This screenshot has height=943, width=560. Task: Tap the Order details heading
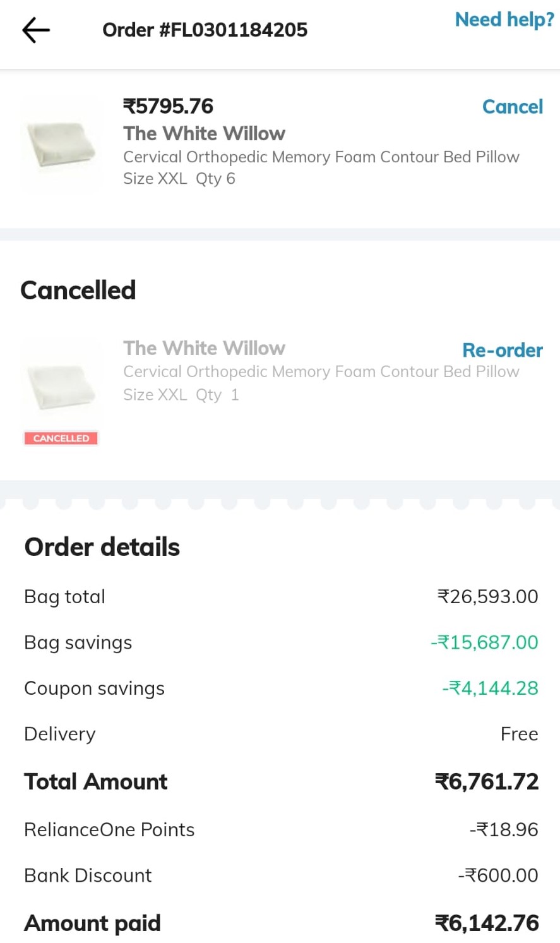point(102,547)
